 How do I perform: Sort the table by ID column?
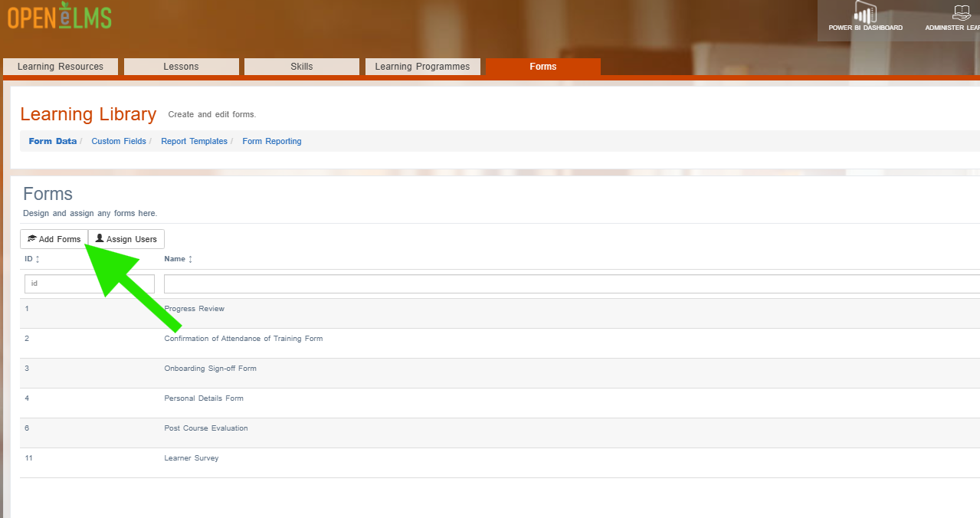click(32, 259)
